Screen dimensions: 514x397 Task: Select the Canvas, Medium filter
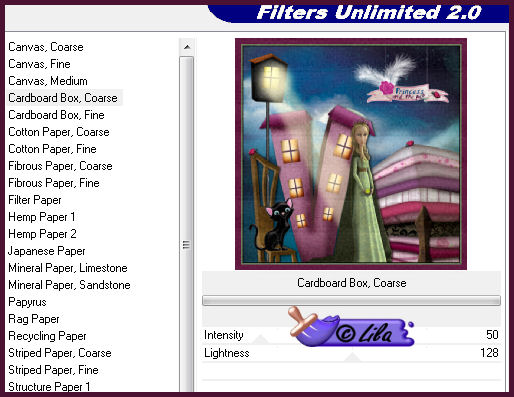click(x=48, y=81)
